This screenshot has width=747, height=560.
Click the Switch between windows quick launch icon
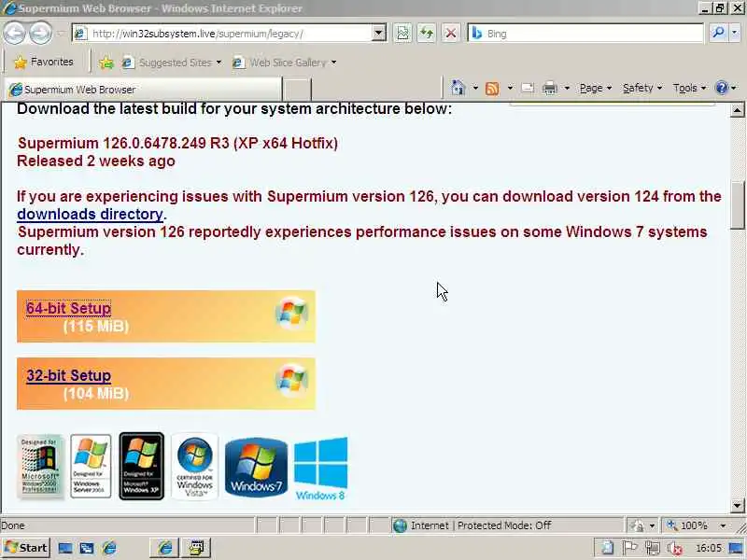coord(87,548)
